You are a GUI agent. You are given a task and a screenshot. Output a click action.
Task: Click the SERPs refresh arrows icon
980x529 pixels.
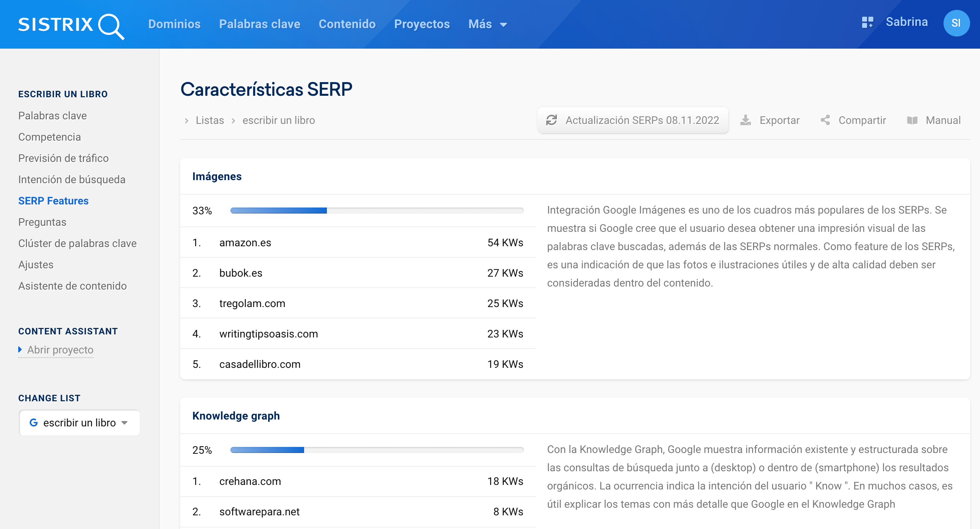[551, 120]
